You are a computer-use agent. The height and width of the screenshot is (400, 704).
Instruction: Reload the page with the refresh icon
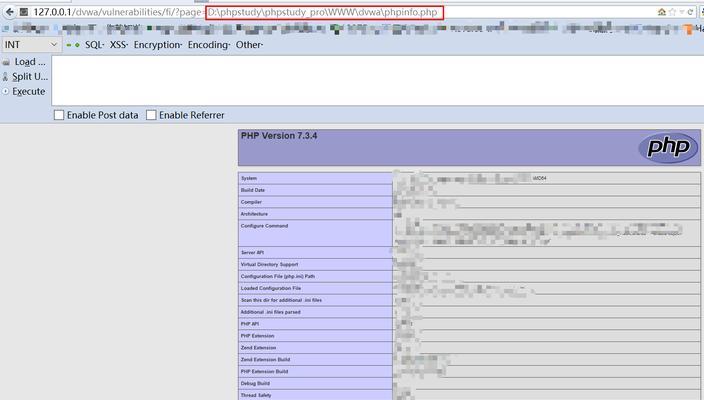(x=691, y=12)
